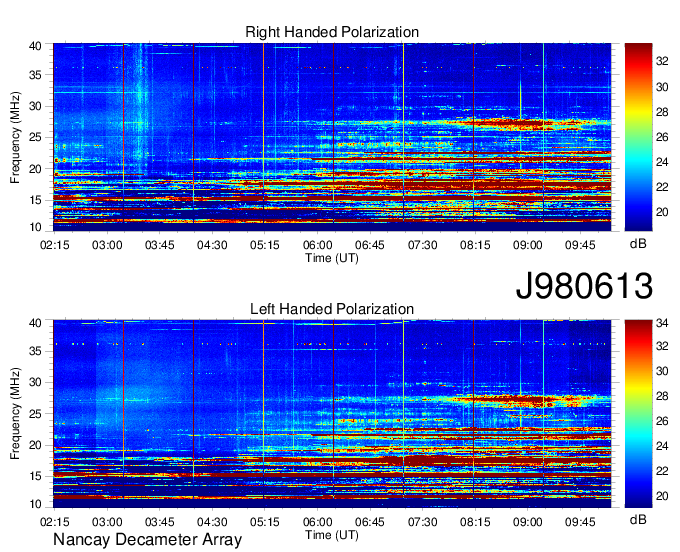Image resolution: width=680 pixels, height=552 pixels.
Task: Click the 35 MHz tick on the lower plot
Action: [35, 351]
